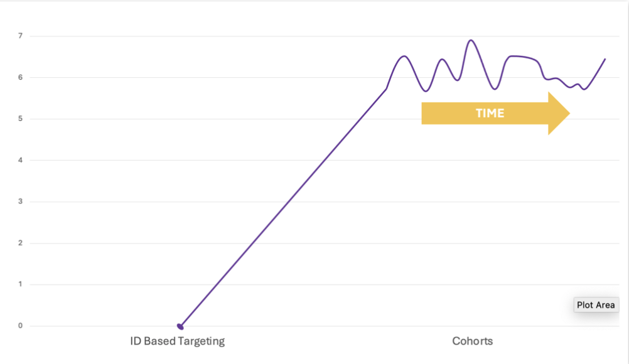Select the y-axis label 6

coord(20,78)
